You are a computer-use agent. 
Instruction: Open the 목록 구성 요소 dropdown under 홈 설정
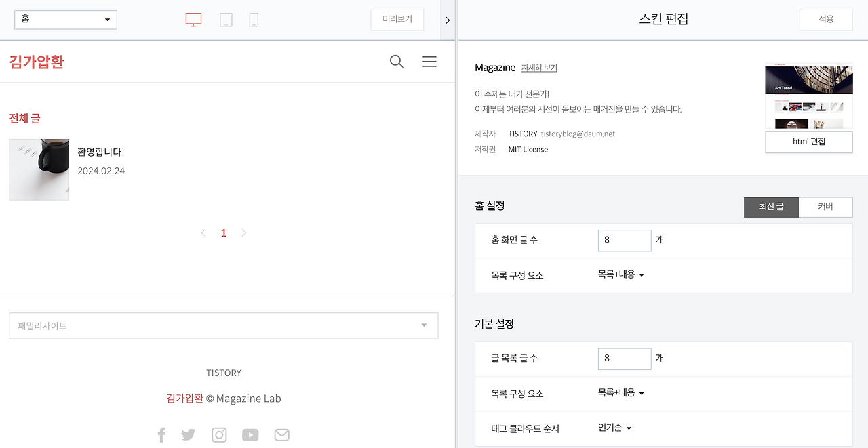tap(620, 274)
